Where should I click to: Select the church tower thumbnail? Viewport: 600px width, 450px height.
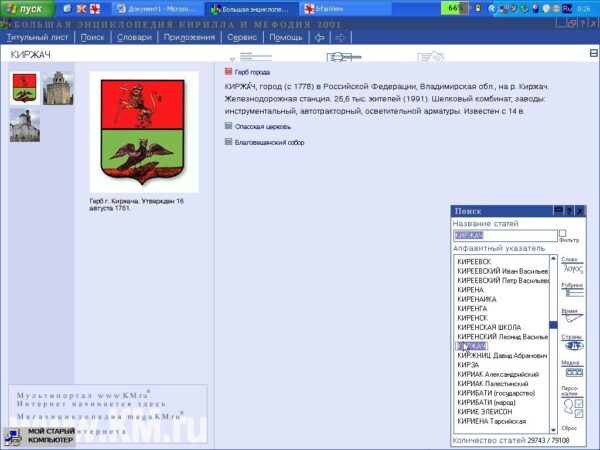[57, 88]
